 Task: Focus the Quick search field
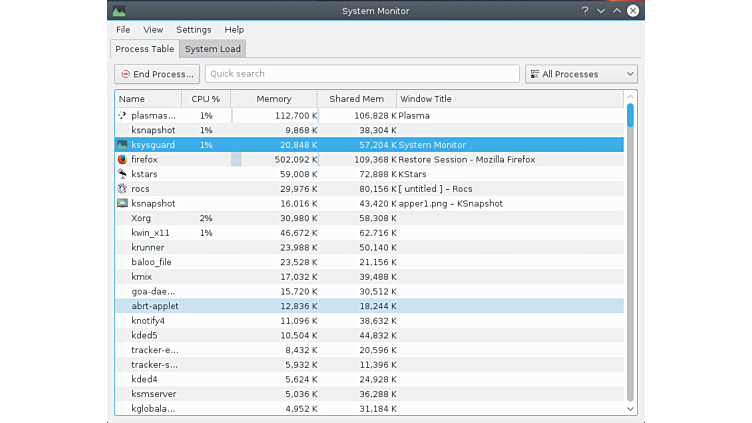[362, 74]
